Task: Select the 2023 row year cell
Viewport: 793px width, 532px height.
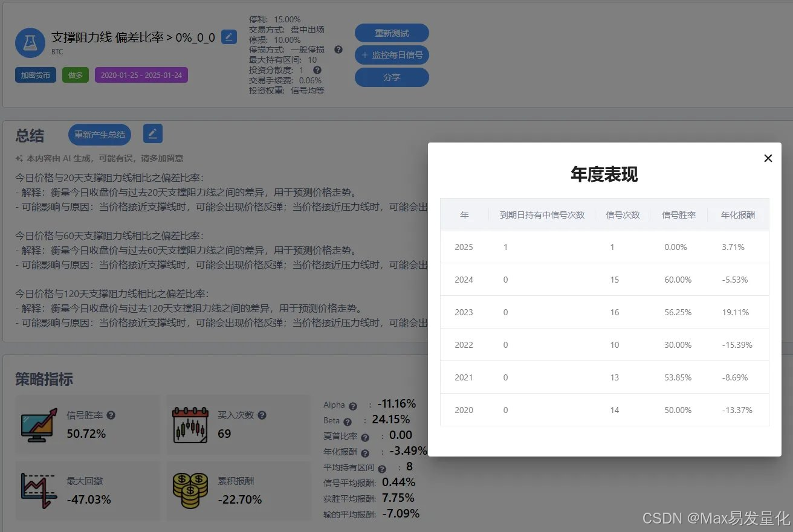Action: click(x=464, y=312)
